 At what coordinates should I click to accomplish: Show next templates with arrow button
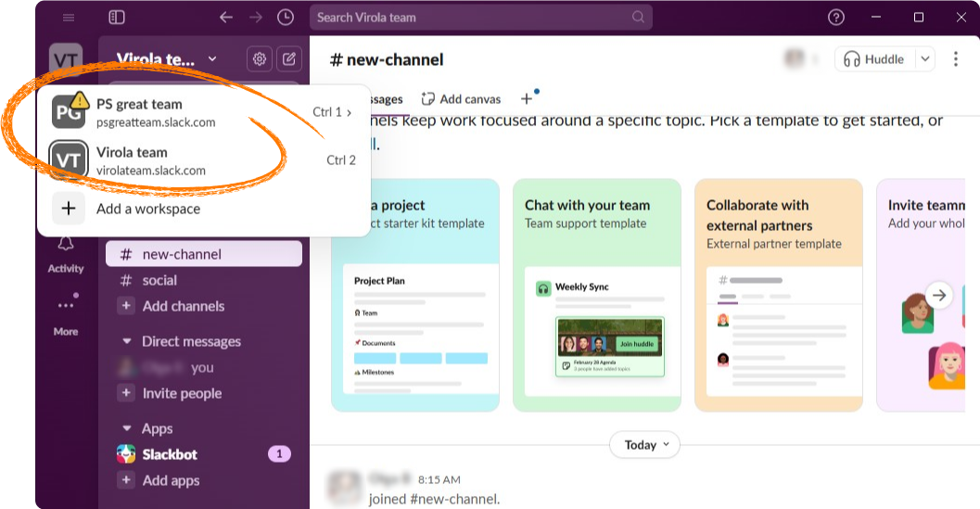pos(939,295)
